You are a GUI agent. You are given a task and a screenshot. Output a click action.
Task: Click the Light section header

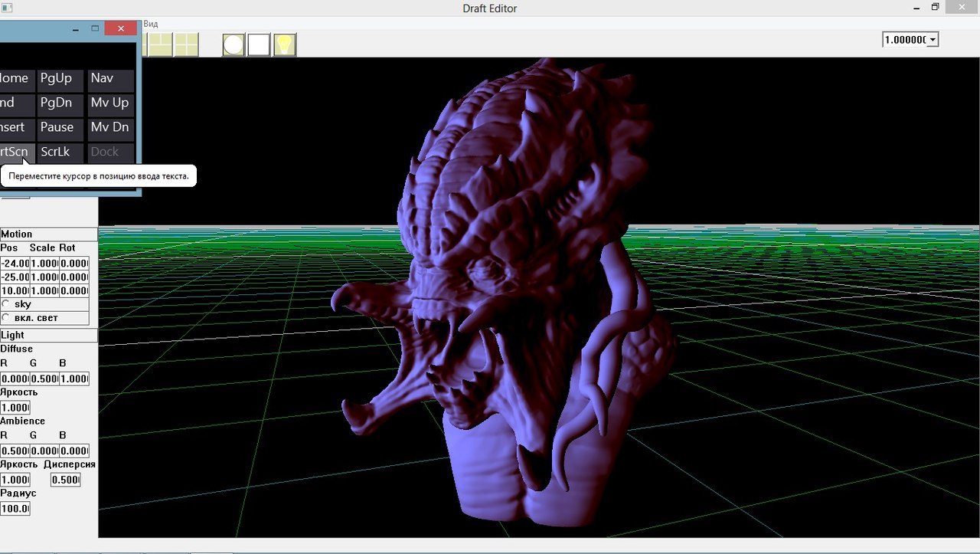tap(49, 335)
